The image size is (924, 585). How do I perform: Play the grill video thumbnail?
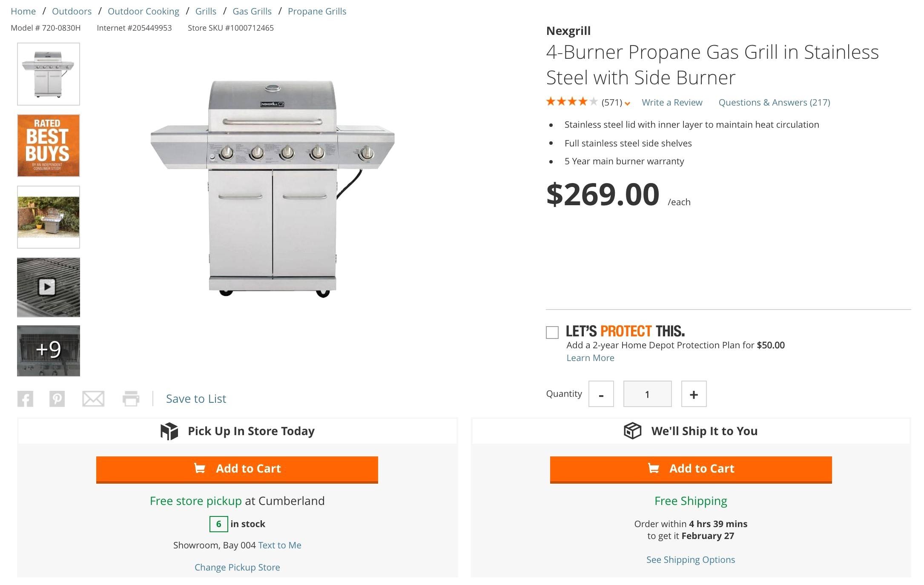(x=48, y=287)
